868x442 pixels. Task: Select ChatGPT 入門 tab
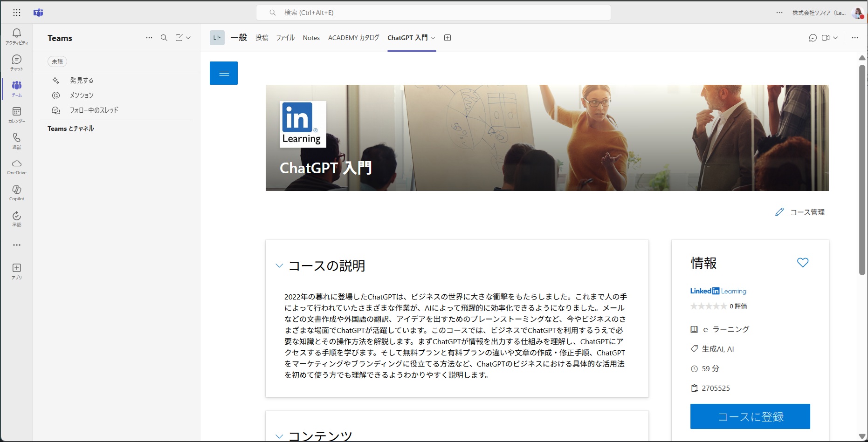click(407, 38)
